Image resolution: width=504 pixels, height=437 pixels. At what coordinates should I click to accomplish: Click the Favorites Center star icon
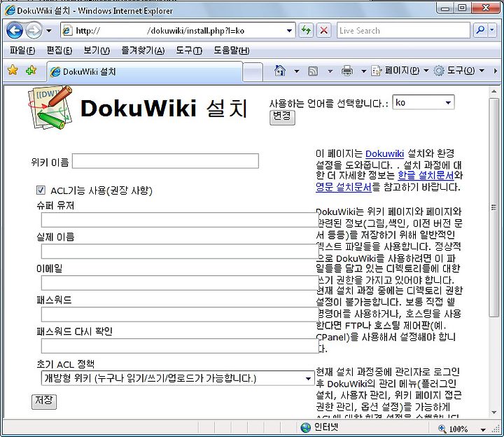tap(13, 70)
